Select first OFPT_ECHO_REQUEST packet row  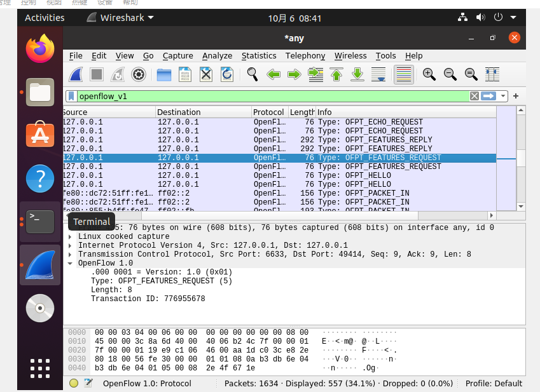point(280,122)
